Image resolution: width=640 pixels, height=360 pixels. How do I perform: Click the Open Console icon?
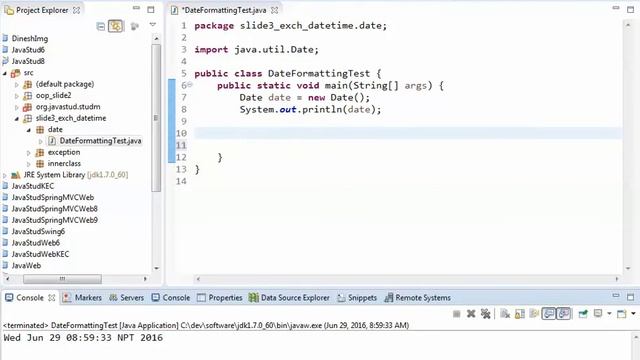(x=622, y=314)
